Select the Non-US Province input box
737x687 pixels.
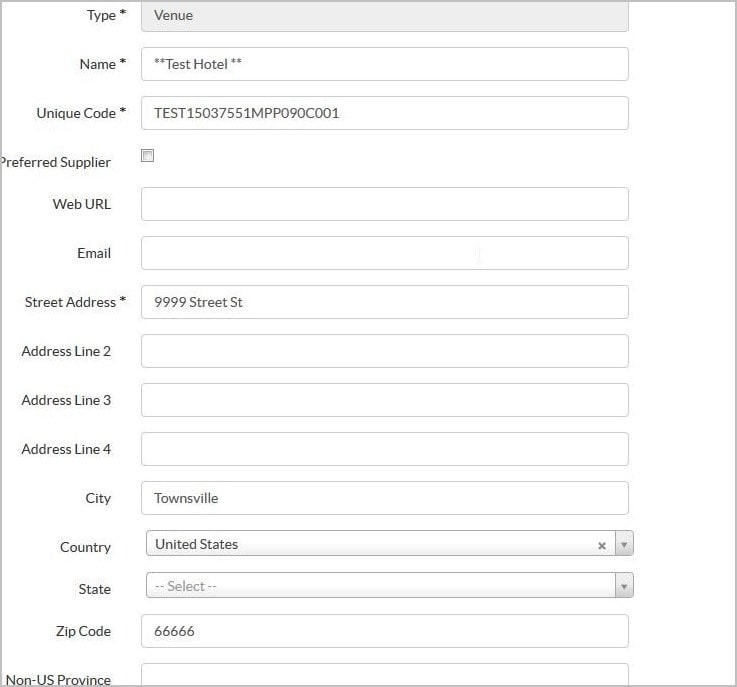tap(384, 676)
